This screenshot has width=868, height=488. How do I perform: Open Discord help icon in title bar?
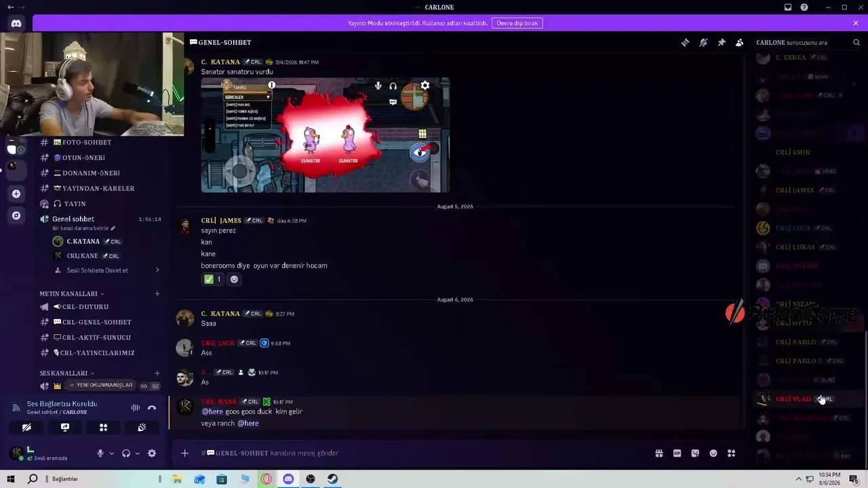click(804, 7)
